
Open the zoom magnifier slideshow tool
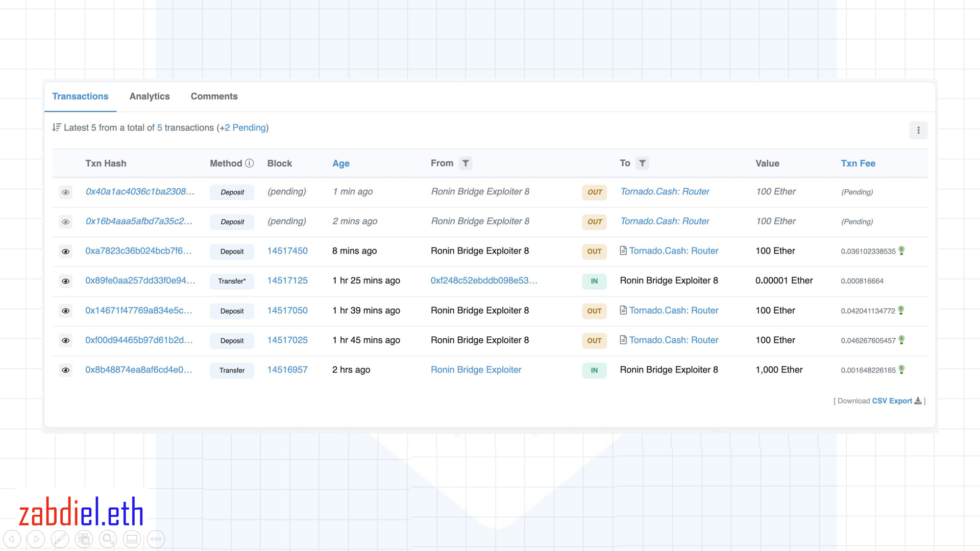click(108, 539)
